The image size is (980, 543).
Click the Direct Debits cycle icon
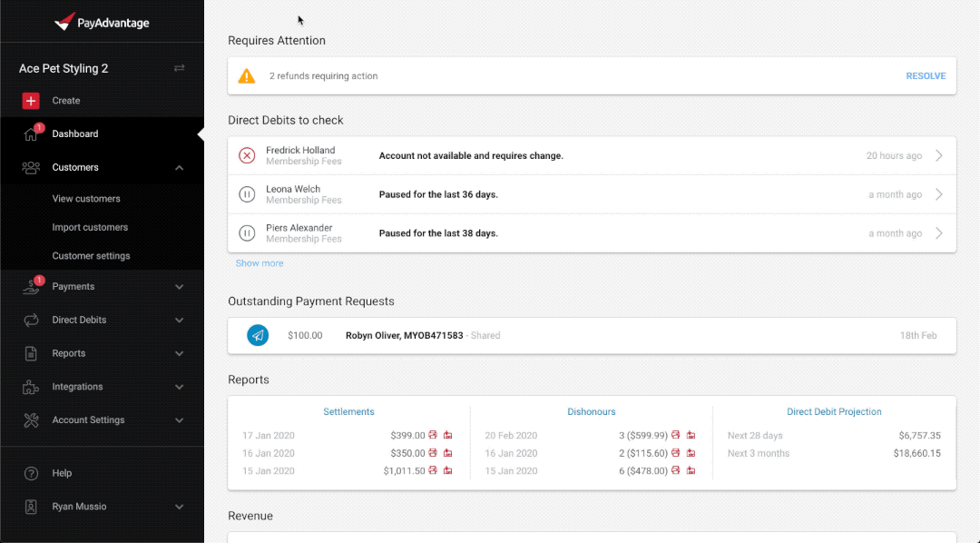point(31,321)
